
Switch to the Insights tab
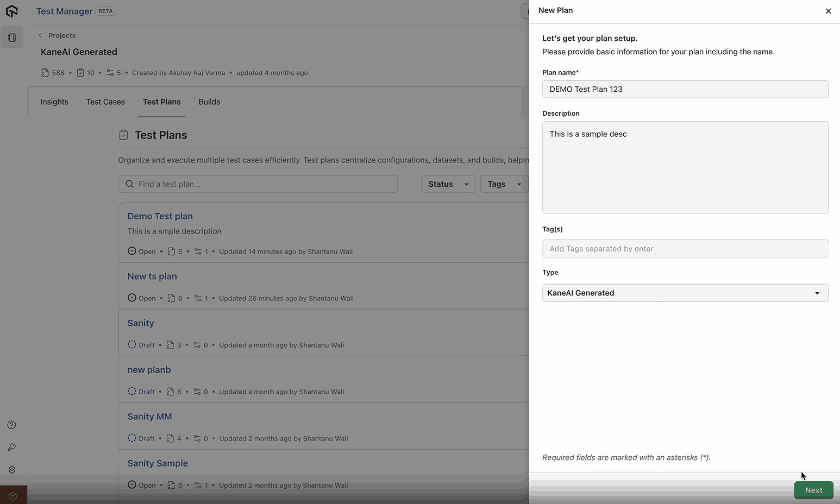point(54,102)
